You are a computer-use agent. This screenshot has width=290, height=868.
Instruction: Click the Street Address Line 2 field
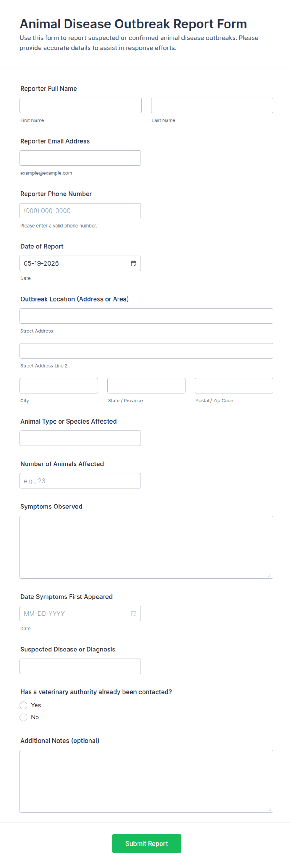tap(146, 351)
